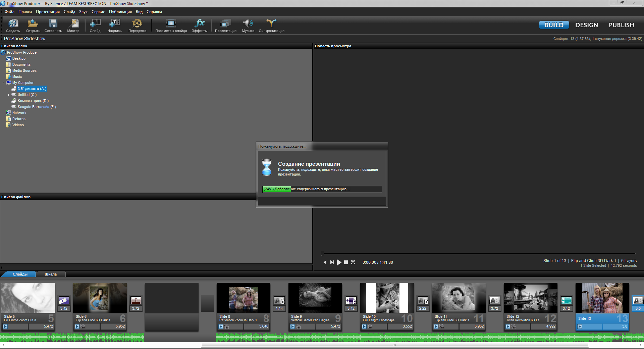The height and width of the screenshot is (349, 644).
Task: Open a show with the Открыть icon
Action: click(x=33, y=23)
